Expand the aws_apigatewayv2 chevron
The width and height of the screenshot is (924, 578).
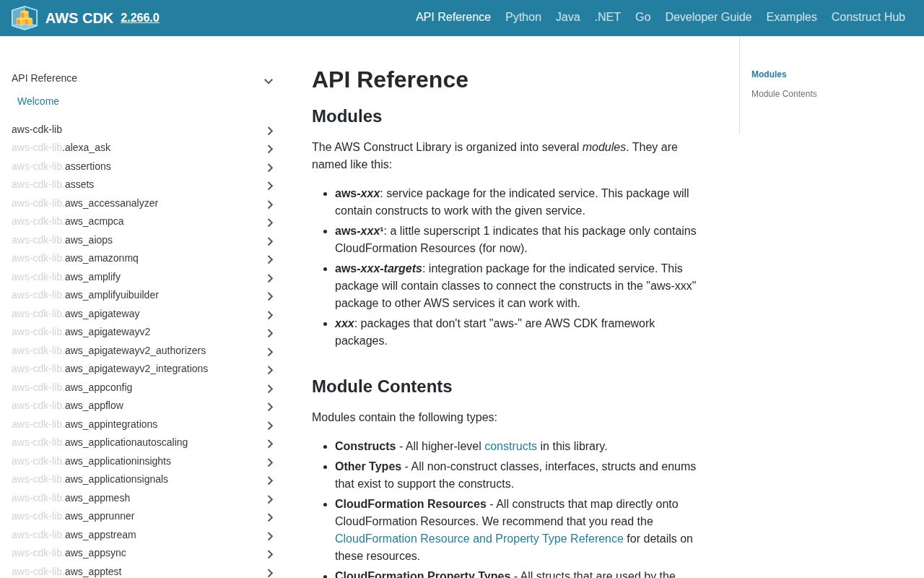click(x=270, y=333)
